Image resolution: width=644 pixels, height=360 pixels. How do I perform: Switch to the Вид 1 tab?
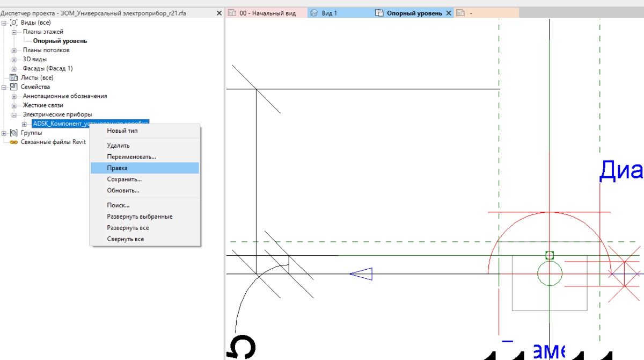click(340, 13)
